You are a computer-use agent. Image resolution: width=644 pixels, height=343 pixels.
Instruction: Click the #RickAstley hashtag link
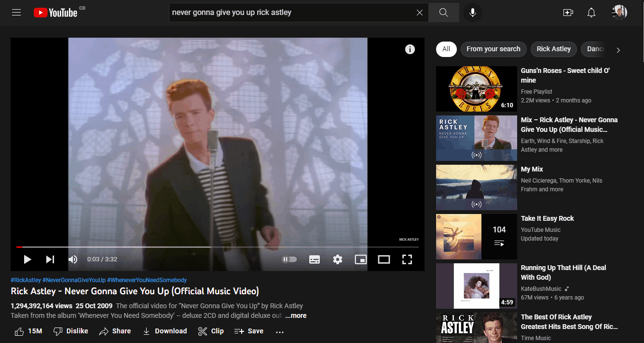tap(26, 280)
